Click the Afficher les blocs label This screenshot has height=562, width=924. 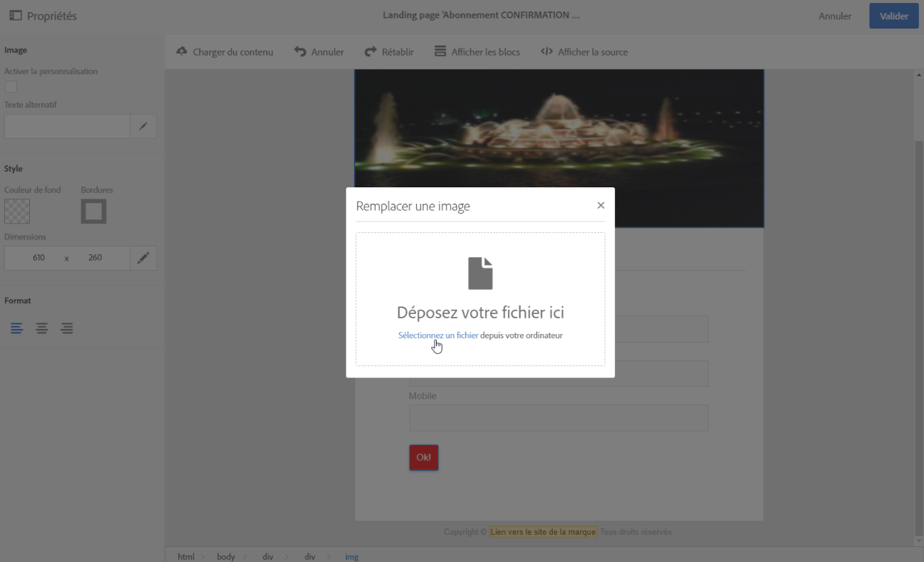click(486, 52)
